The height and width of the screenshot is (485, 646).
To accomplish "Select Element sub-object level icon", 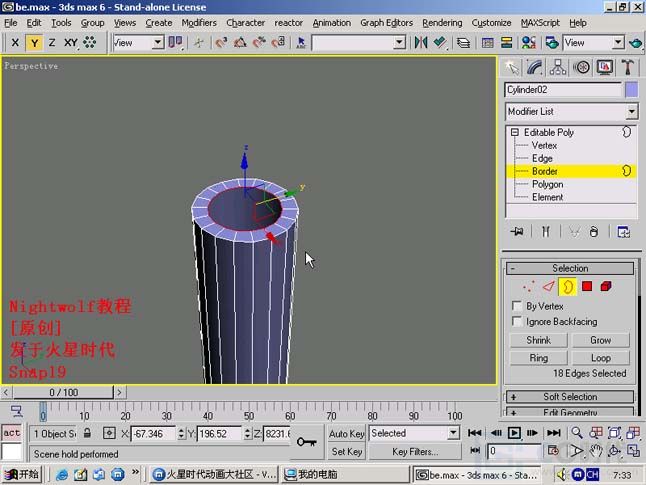I will coord(606,286).
